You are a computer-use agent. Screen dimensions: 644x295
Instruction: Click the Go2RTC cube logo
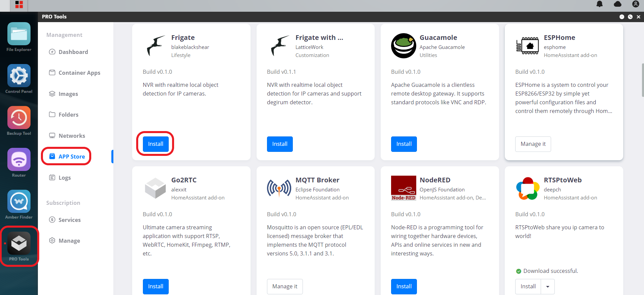155,188
